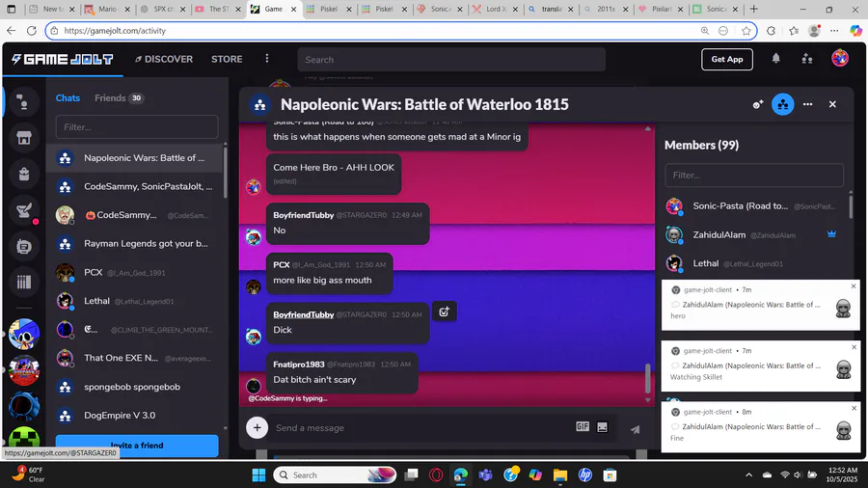Dismiss the 'hero' notification toast
The height and width of the screenshot is (488, 868).
tap(854, 286)
